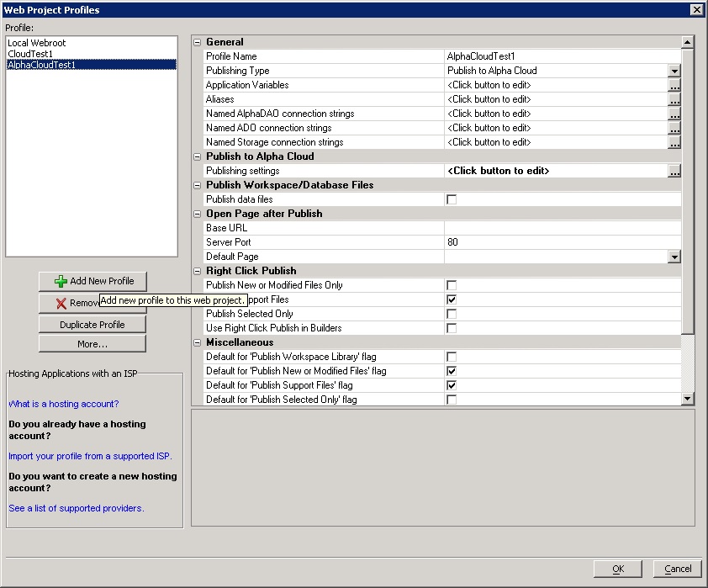Click the Base URL value field
The height and width of the screenshot is (588, 708).
pos(563,228)
